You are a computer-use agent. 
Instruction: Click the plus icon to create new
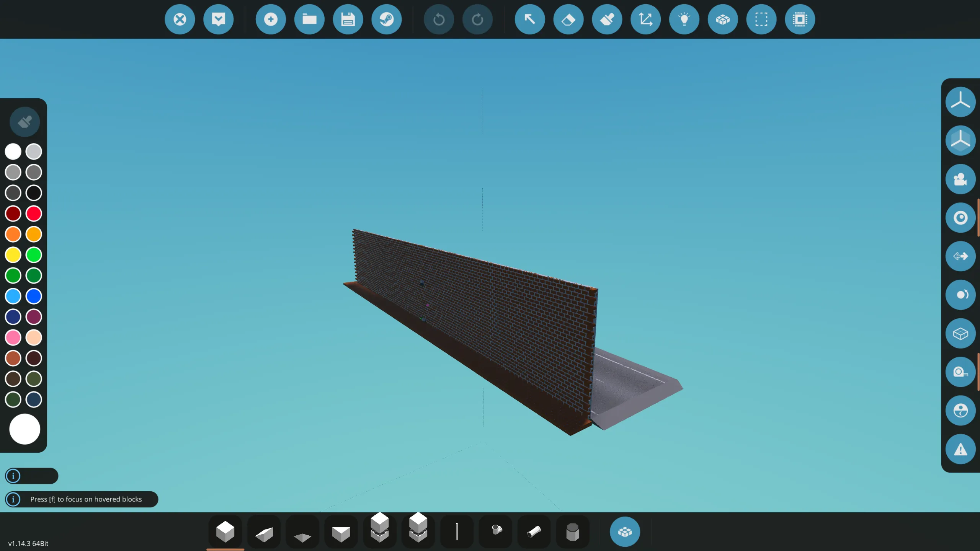point(271,19)
